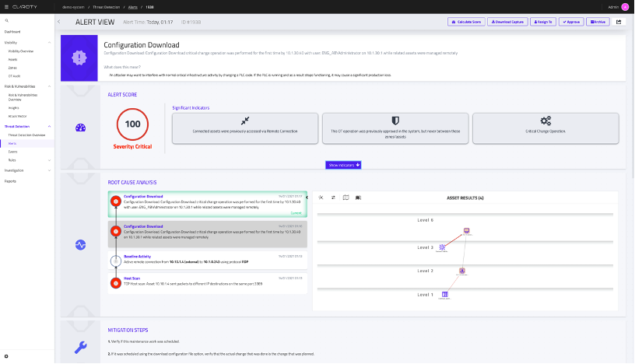The height and width of the screenshot is (364, 635).
Task: Click the remote connection arrows indicator icon
Action: pos(245,121)
